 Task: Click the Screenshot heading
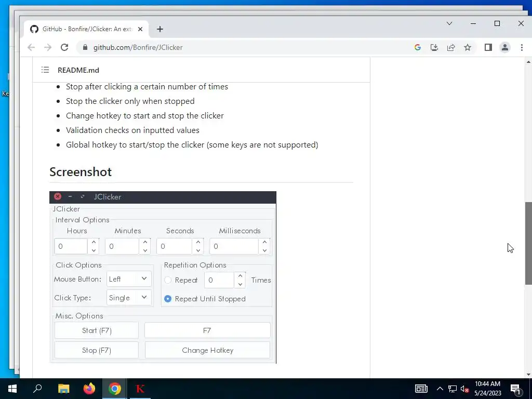click(81, 171)
